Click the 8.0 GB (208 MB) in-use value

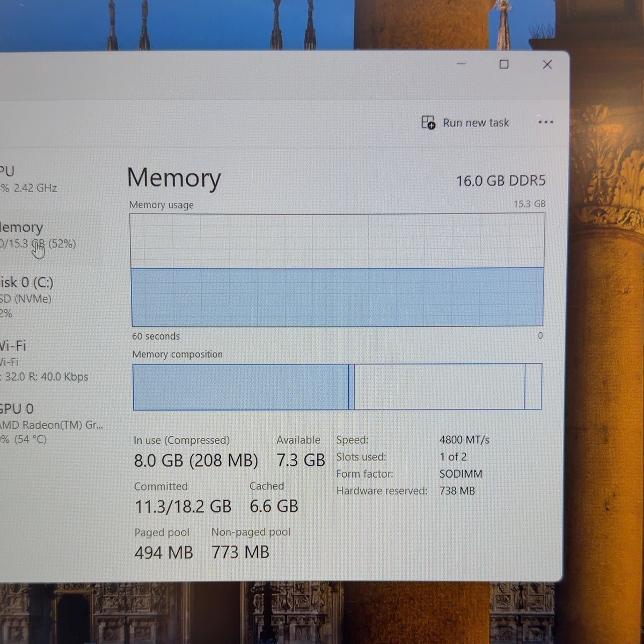196,460
